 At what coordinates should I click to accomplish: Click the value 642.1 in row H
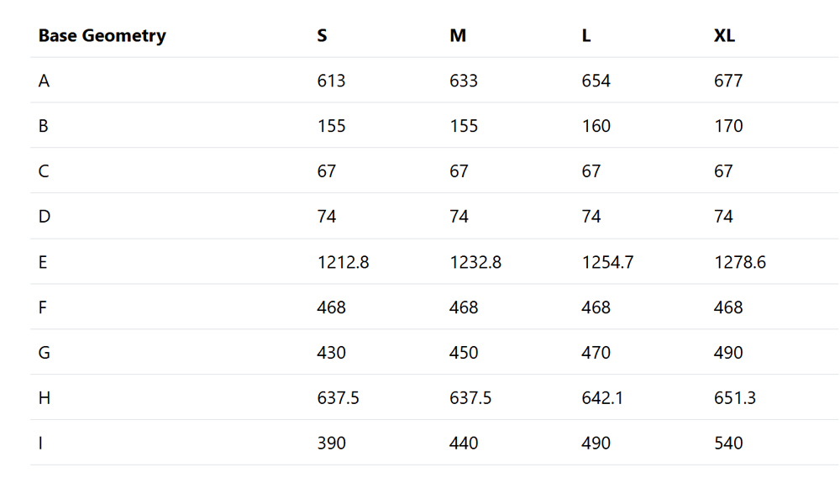[602, 398]
